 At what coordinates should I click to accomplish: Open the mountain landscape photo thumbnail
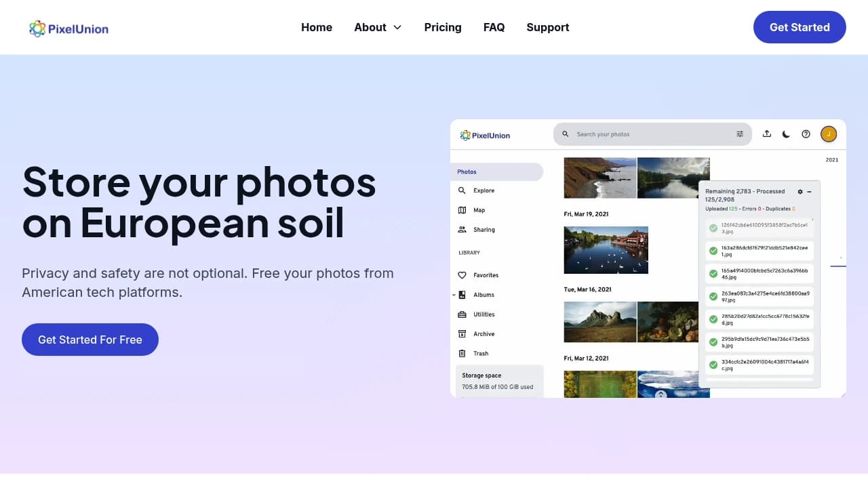pyautogui.click(x=600, y=322)
